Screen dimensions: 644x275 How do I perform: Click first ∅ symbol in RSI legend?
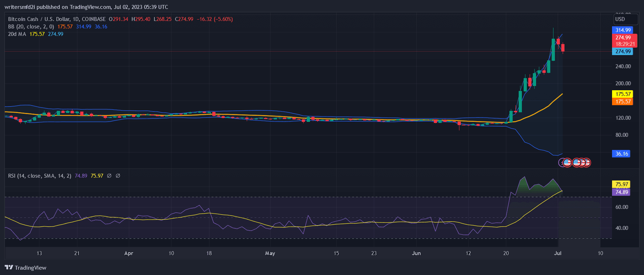tap(109, 176)
